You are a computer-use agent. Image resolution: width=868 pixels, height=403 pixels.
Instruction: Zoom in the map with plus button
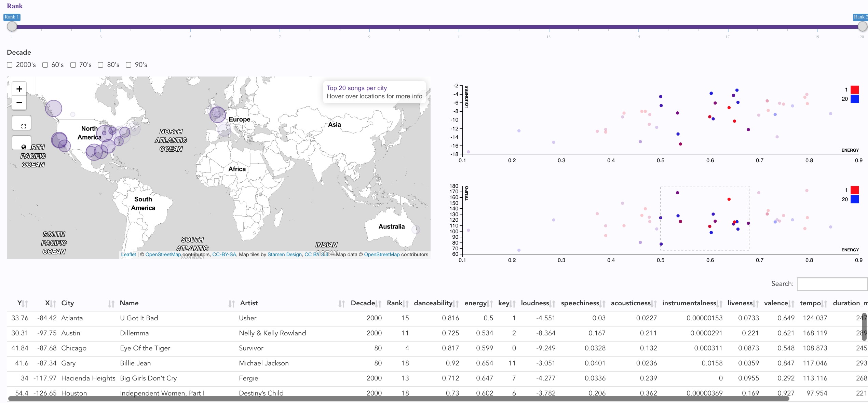tap(19, 89)
